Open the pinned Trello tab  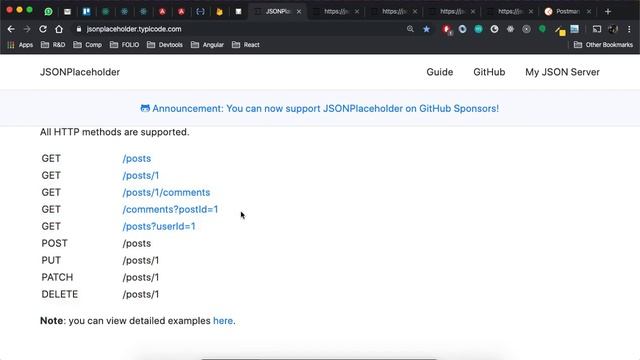pyautogui.click(x=87, y=11)
